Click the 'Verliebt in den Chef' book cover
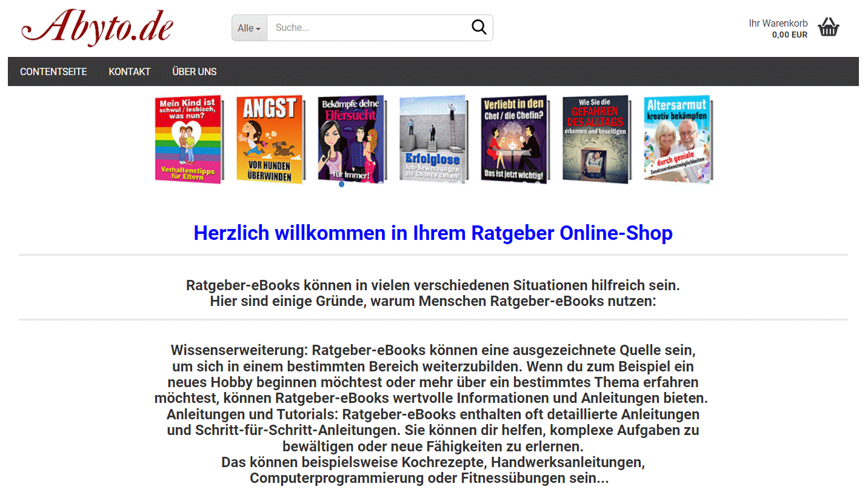 pyautogui.click(x=514, y=139)
